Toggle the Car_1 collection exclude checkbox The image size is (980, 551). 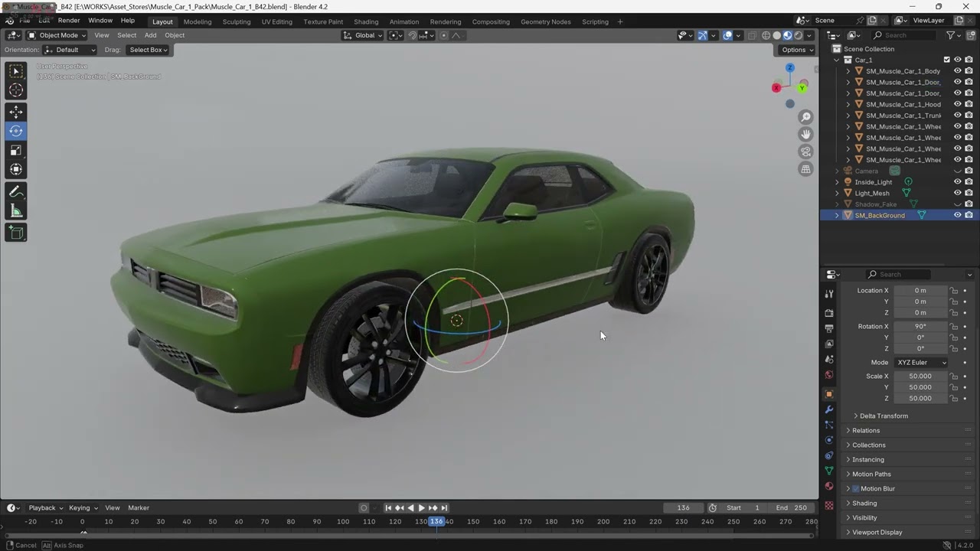(947, 60)
